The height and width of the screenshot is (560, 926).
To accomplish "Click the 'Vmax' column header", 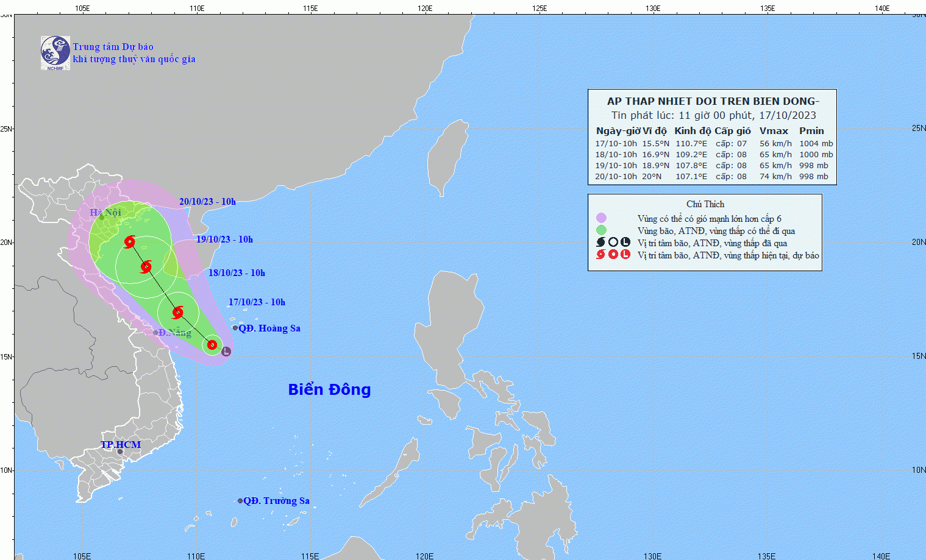I will pyautogui.click(x=774, y=130).
